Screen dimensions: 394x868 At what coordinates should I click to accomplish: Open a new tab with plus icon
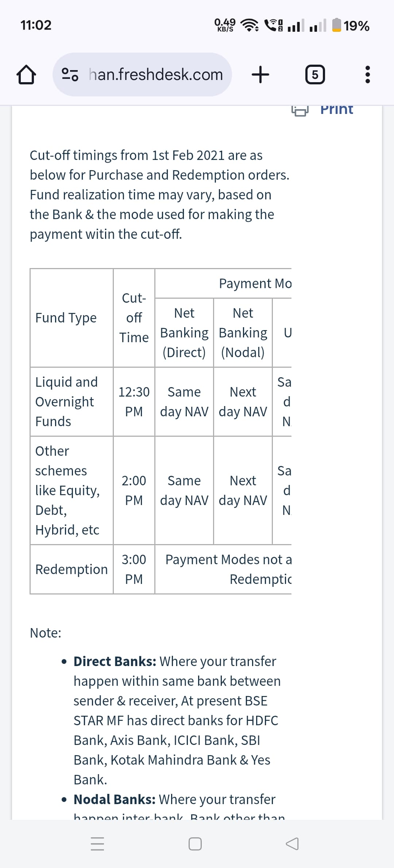[x=260, y=75]
